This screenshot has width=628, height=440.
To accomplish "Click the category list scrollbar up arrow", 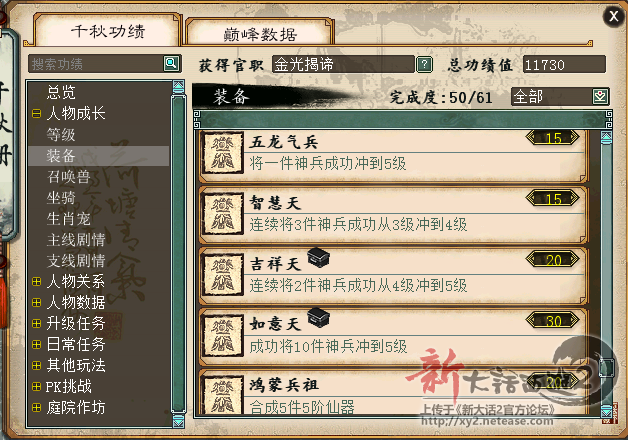I will [178, 87].
